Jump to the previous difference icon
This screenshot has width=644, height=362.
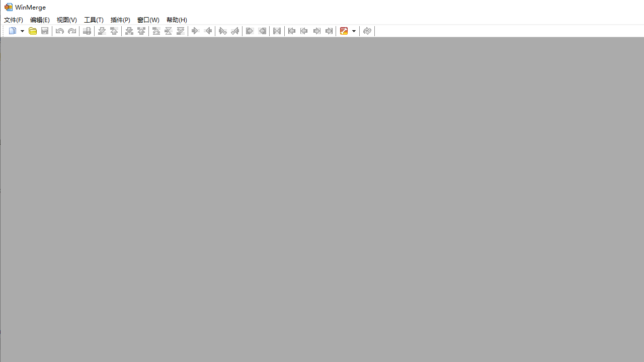114,31
